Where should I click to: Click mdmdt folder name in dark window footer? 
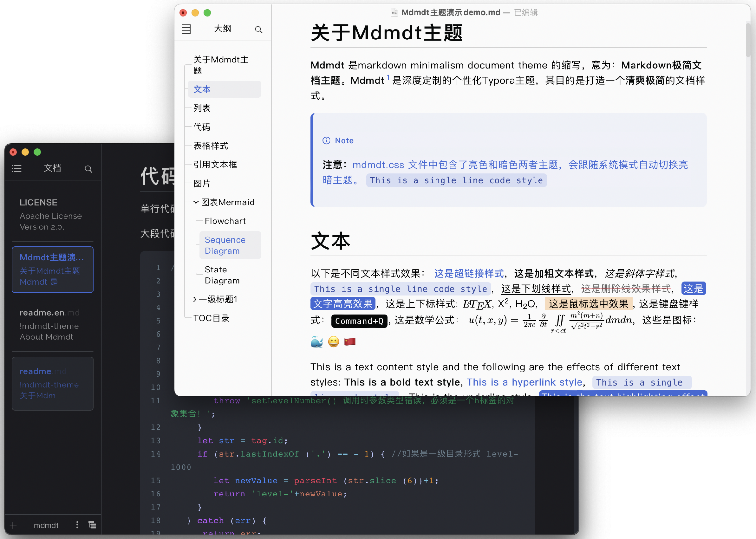tap(46, 525)
